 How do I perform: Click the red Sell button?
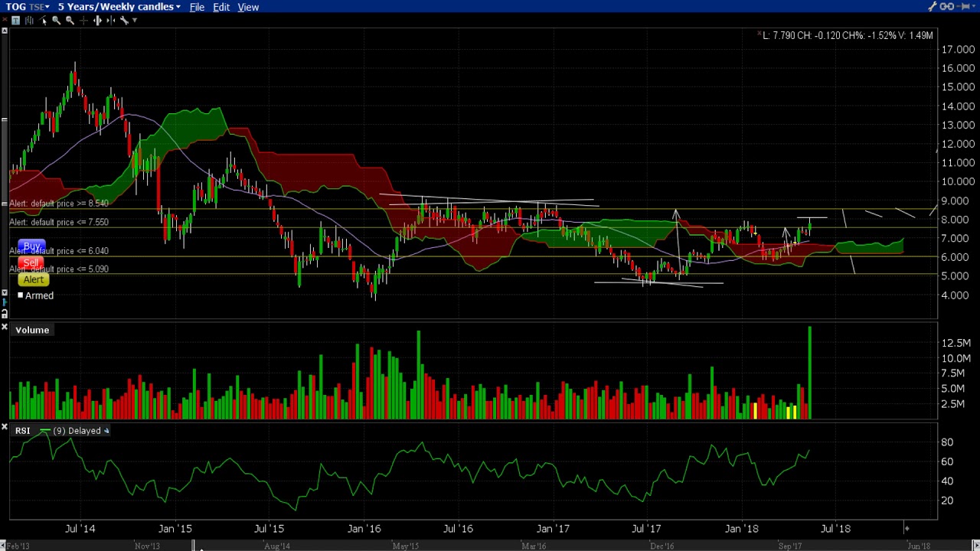tap(31, 263)
